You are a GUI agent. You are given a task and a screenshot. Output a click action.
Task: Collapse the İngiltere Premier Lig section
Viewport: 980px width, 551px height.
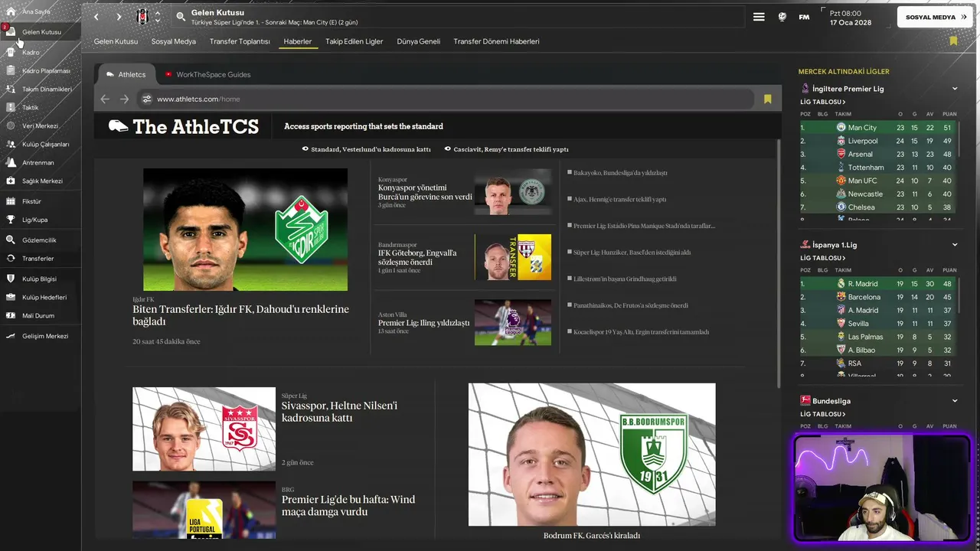pos(955,89)
